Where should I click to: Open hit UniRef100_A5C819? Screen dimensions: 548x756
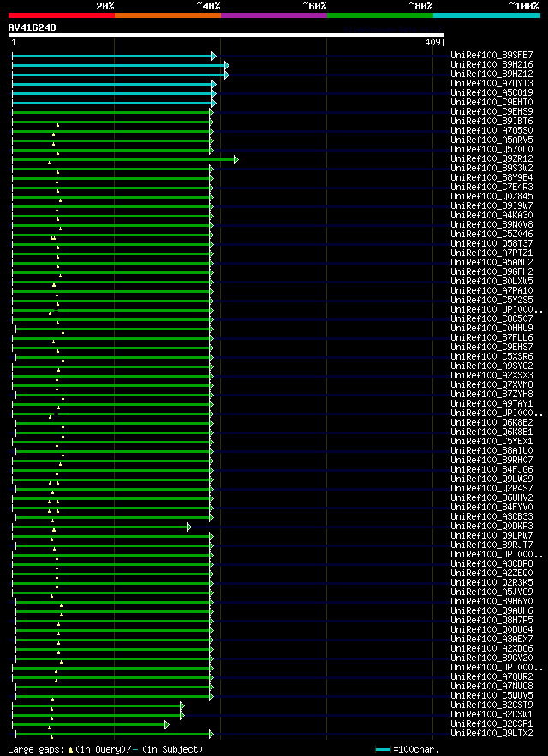(491, 92)
